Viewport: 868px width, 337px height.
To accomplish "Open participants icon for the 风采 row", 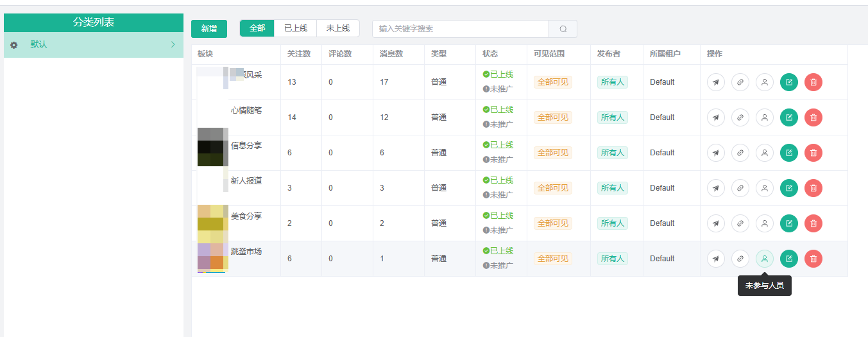I will (x=765, y=82).
